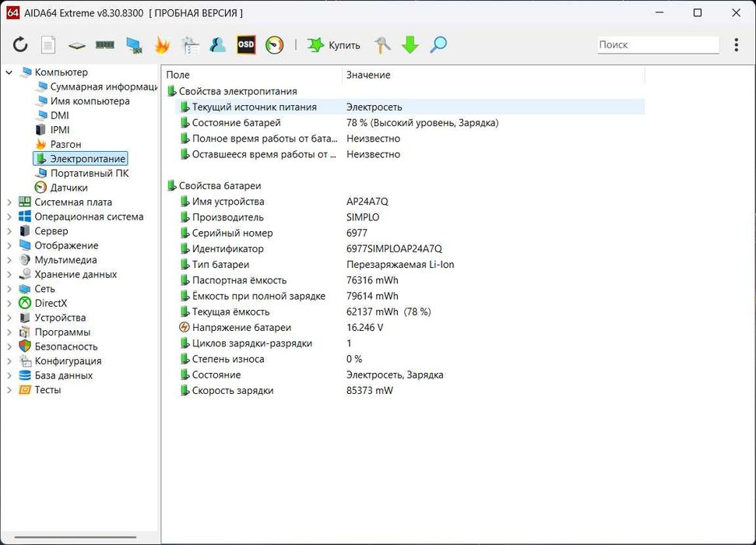The width and height of the screenshot is (756, 545).
Task: Open the OSD panel icon
Action: click(246, 45)
